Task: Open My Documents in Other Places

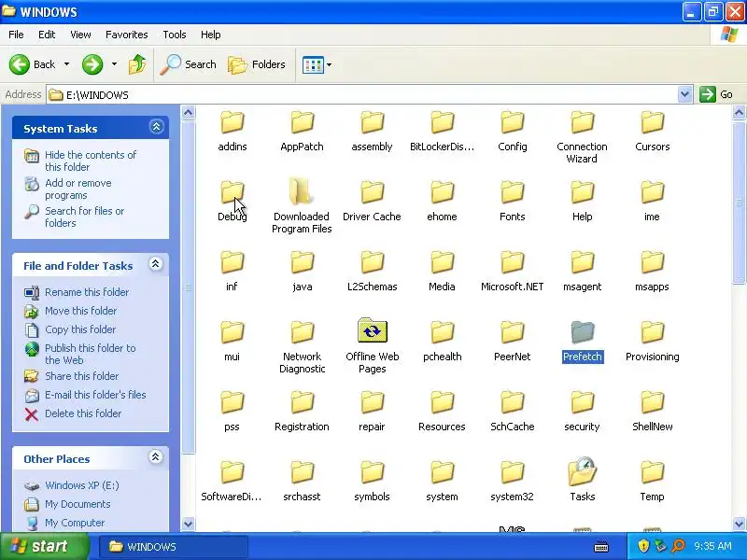Action: pyautogui.click(x=78, y=504)
